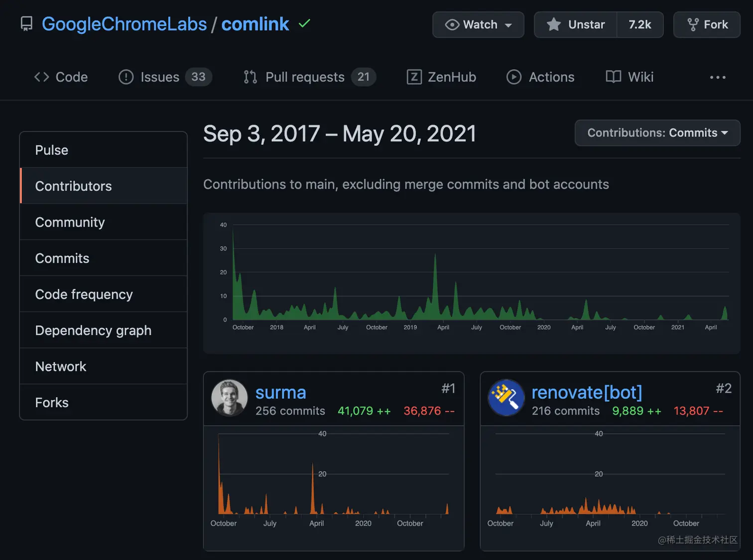This screenshot has width=753, height=560.
Task: Select Code frequency in sidebar
Action: pyautogui.click(x=104, y=294)
